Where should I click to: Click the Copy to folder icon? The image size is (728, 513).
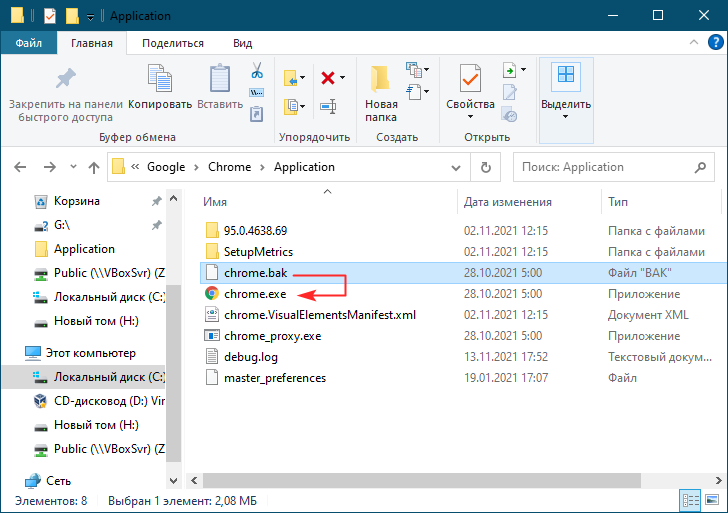click(290, 106)
